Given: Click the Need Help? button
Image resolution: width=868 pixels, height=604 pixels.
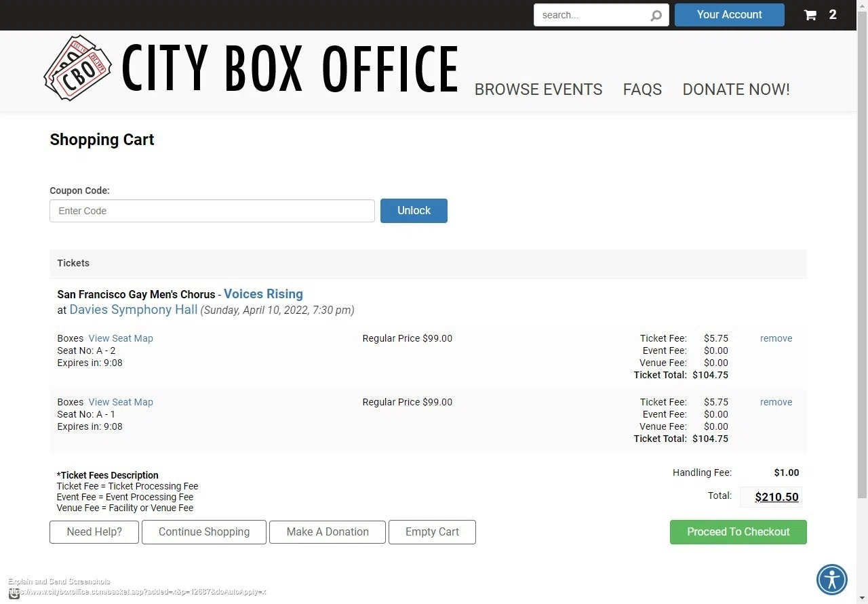Looking at the screenshot, I should pos(94,532).
